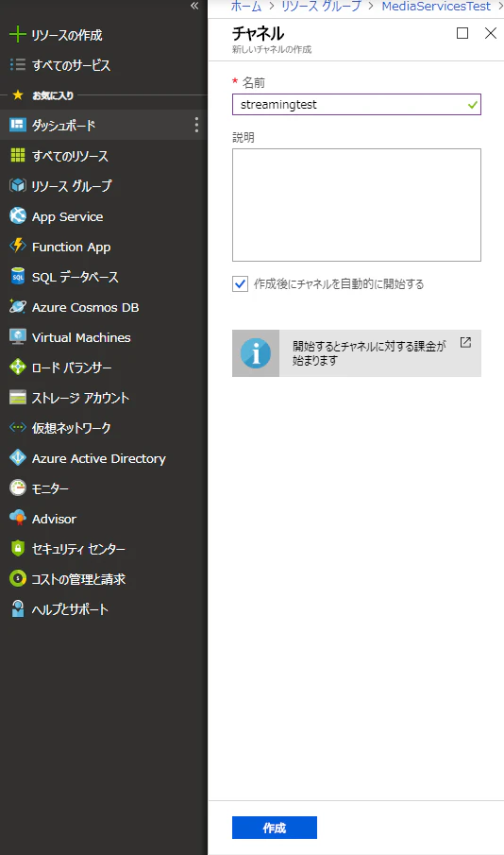This screenshot has width=504, height=855.
Task: Select ダッシュボード menu item
Action: point(104,125)
